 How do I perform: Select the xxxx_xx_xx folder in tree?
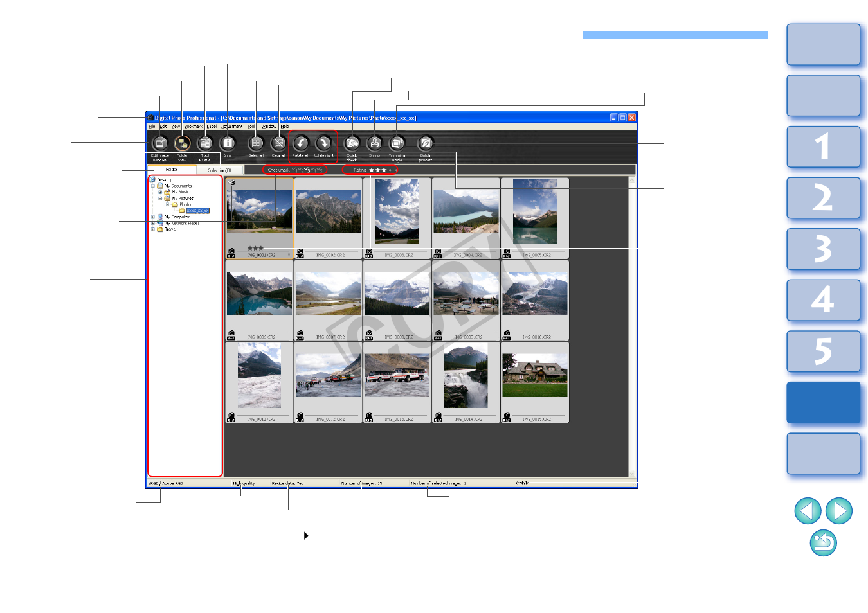[x=197, y=211]
